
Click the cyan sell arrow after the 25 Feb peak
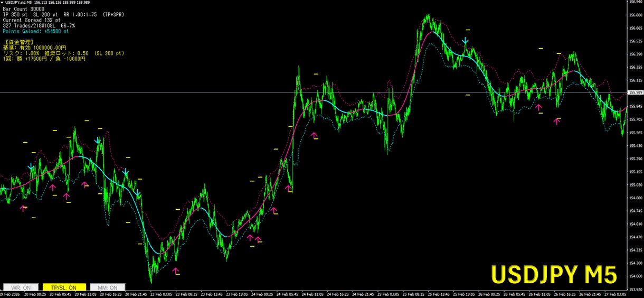click(x=465, y=41)
